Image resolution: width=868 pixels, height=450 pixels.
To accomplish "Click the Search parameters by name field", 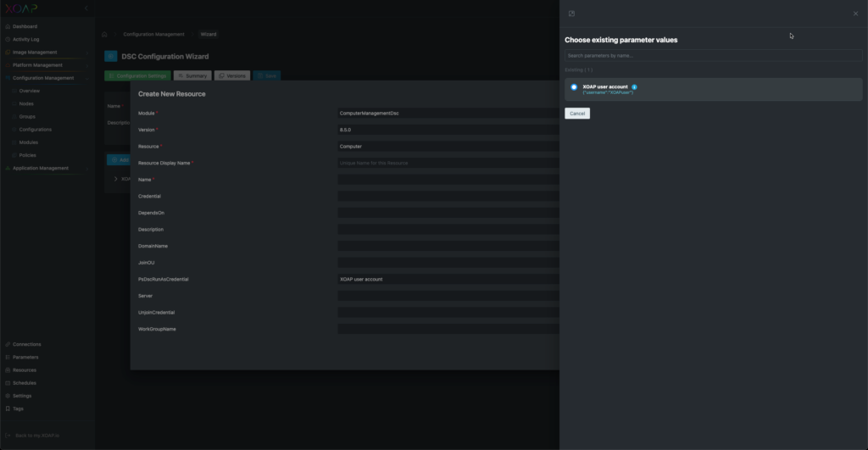I will [x=713, y=55].
